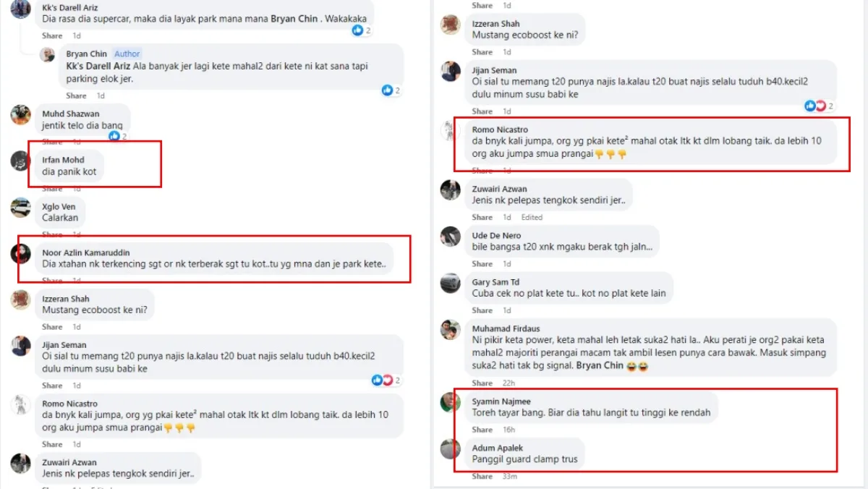Viewport: 868px width, 489px height.
Task: Click the Author badge next to Bryan Chin
Action: point(127,54)
